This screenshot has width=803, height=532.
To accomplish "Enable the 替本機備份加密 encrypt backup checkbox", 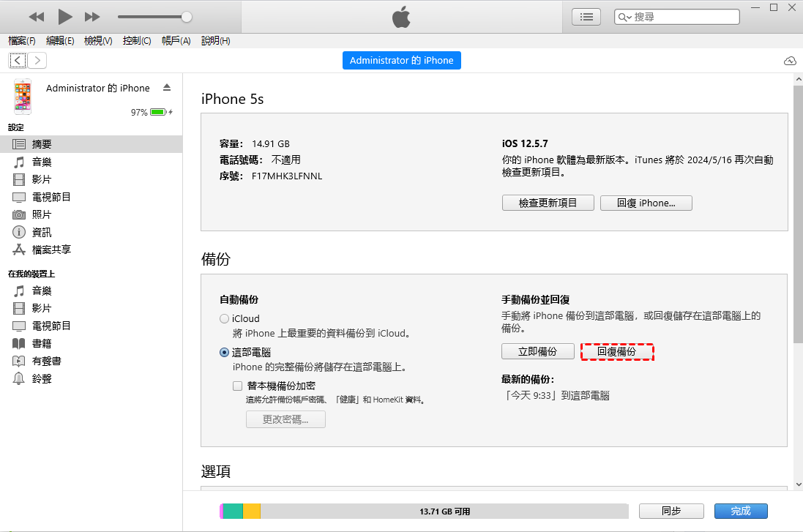I will tap(237, 386).
